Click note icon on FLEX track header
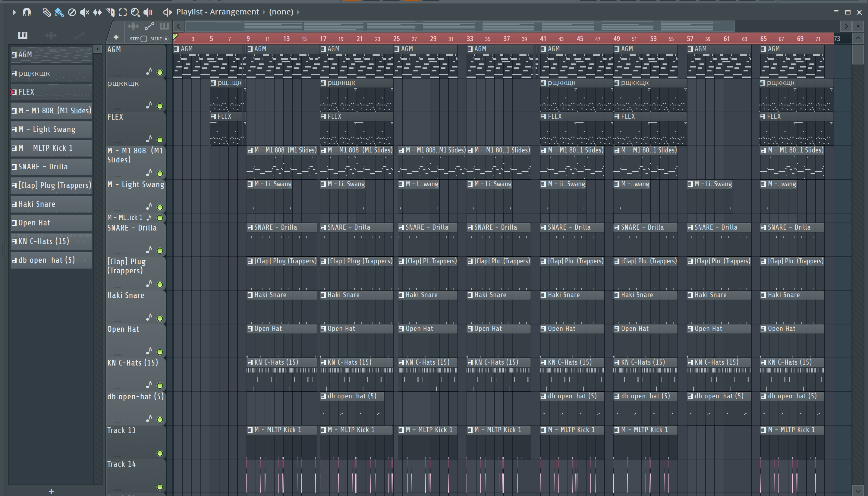The height and width of the screenshot is (496, 868). [x=149, y=139]
